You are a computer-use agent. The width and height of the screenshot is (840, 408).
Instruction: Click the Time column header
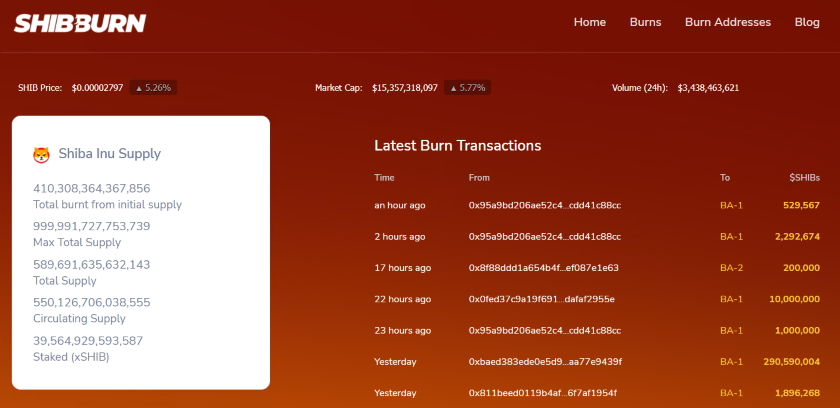pos(384,178)
